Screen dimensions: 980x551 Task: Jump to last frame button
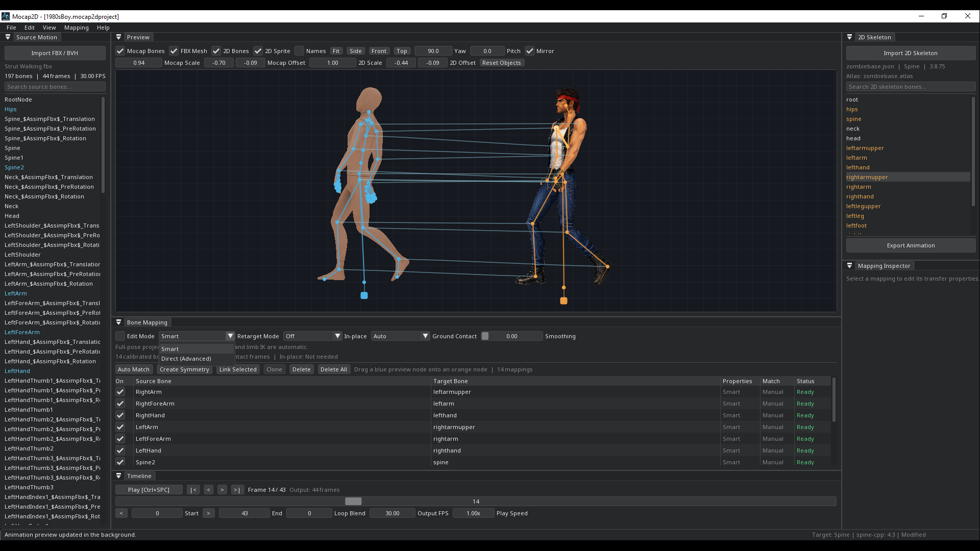pos(237,490)
